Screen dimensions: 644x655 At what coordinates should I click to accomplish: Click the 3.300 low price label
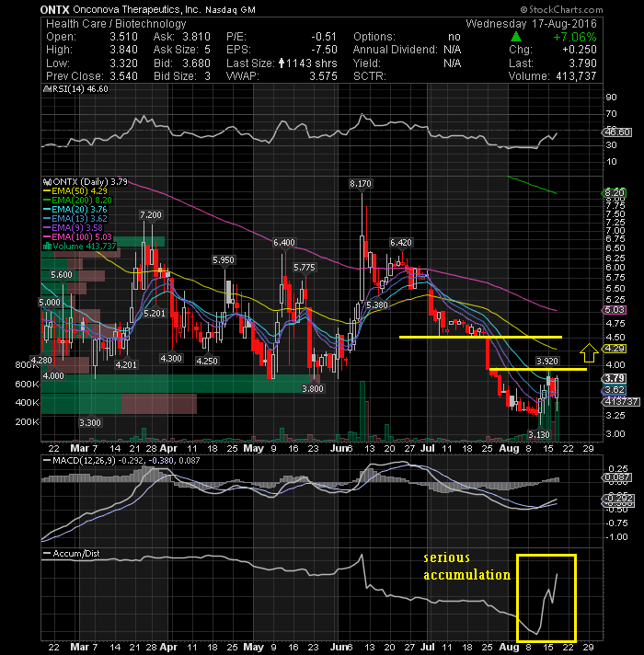coord(90,423)
